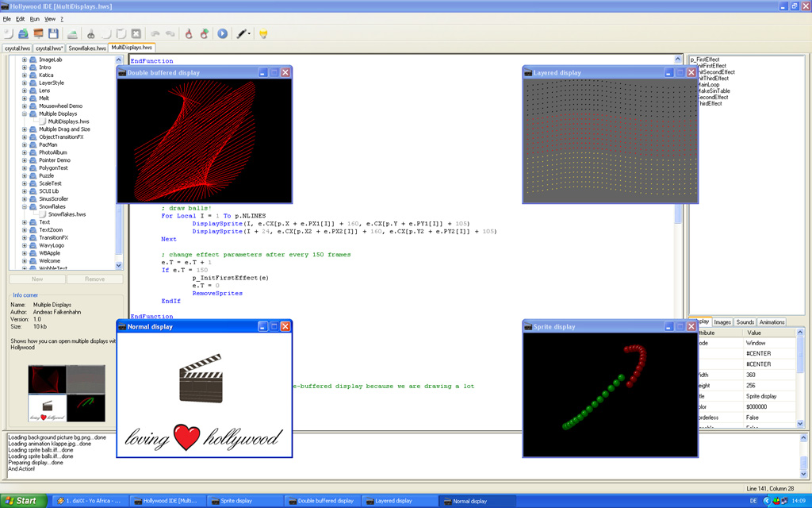The image size is (812, 508).
Task: Switch to Sprite display taskbar button
Action: pos(244,501)
